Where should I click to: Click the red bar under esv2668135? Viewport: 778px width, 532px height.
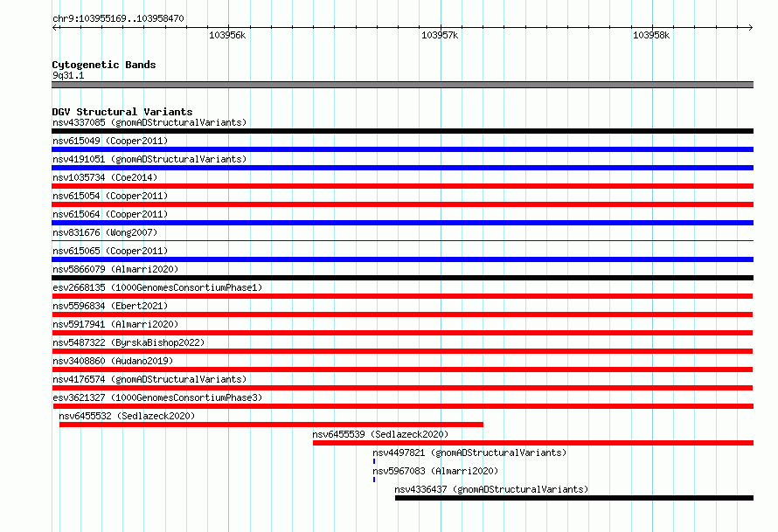coord(402,296)
